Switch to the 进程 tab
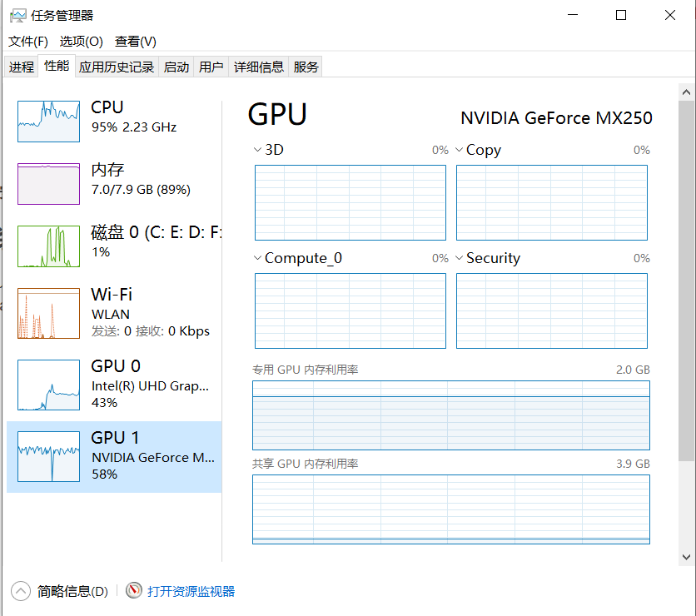Screen dimensions: 696x616 [x=22, y=67]
